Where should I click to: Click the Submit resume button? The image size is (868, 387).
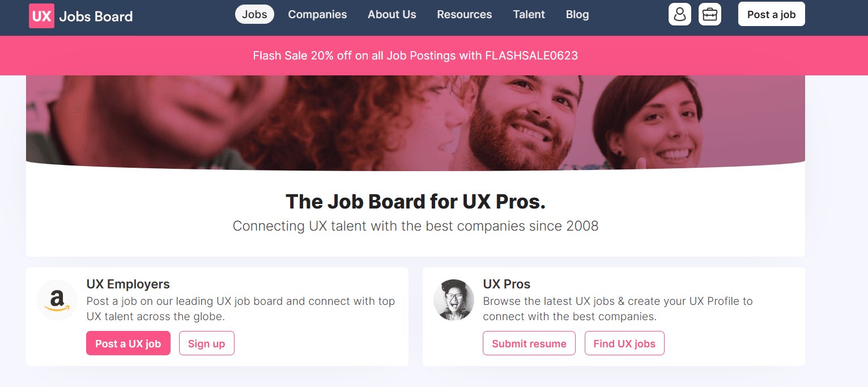click(529, 343)
